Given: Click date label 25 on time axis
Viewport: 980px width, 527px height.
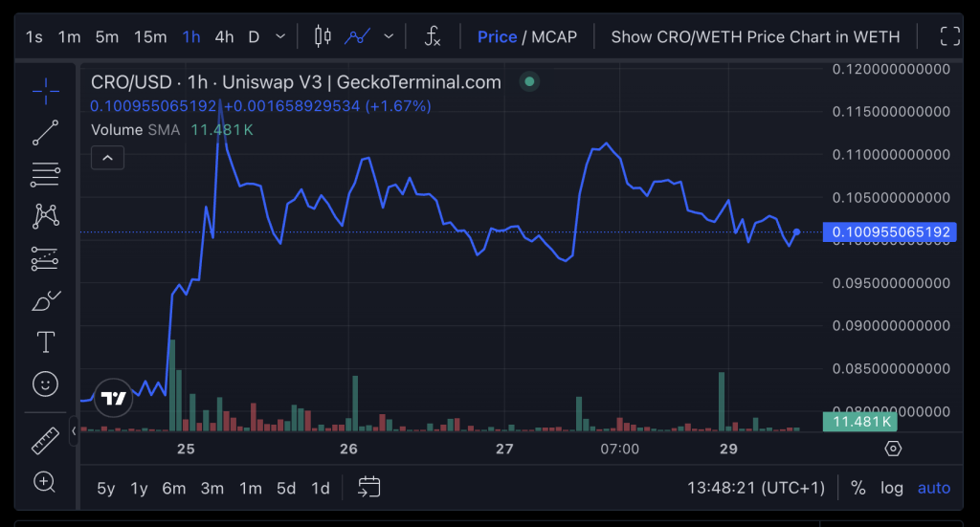Looking at the screenshot, I should (186, 449).
